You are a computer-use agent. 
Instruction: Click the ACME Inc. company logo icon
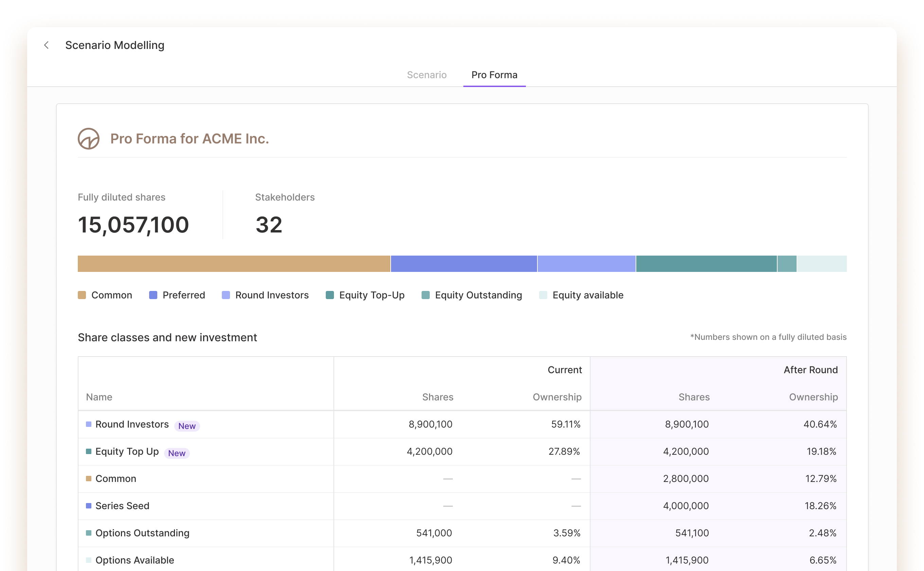[x=89, y=139]
